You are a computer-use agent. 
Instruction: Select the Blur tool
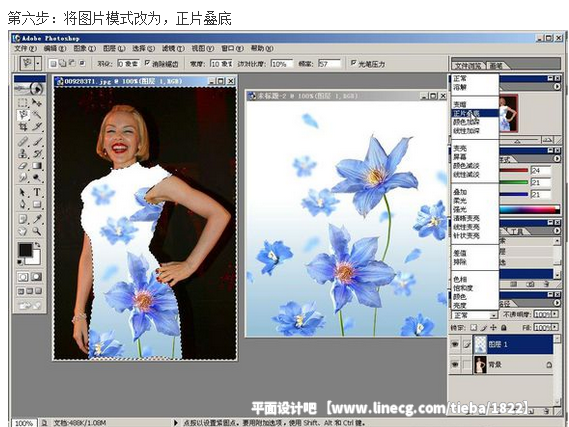tap(23, 177)
